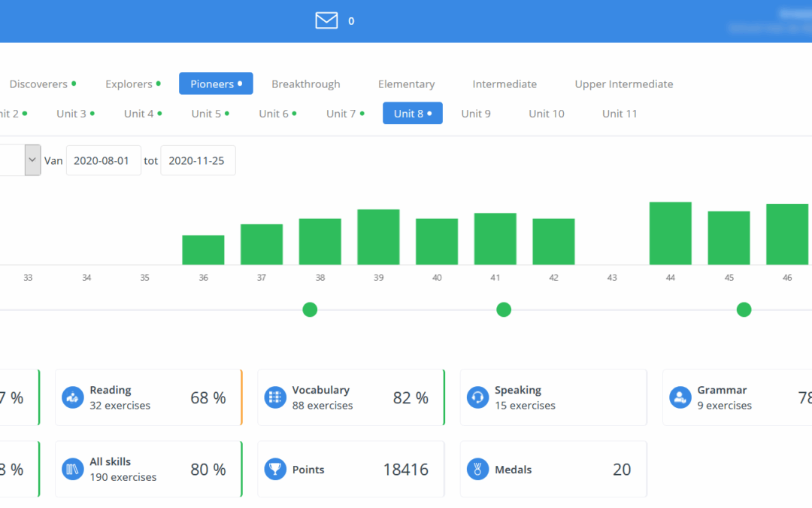Click the Vocabulary grid icon
Image resolution: width=812 pixels, height=508 pixels.
[275, 397]
